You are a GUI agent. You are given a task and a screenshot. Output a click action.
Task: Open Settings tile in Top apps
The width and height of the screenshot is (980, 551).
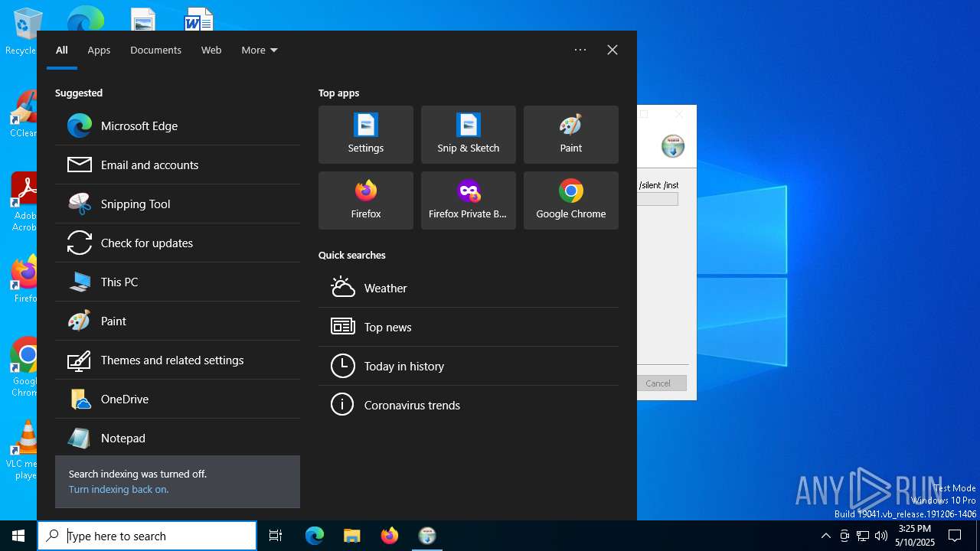coord(366,135)
